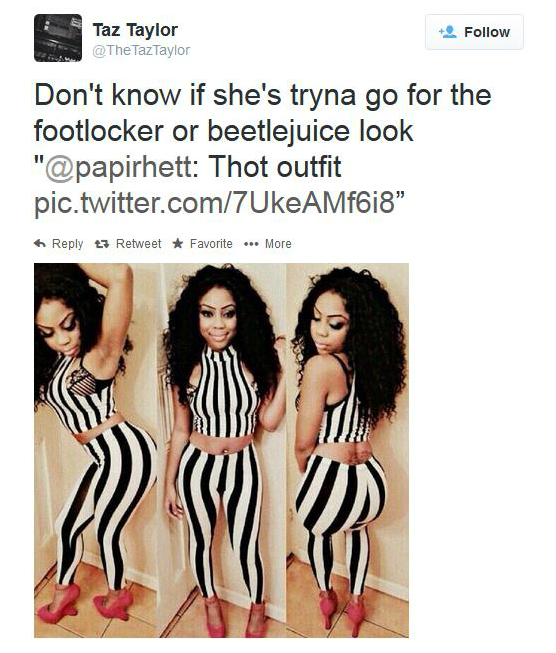The height and width of the screenshot is (653, 556).
Task: Enlarge the middle panel of the attached photo
Action: (223, 450)
